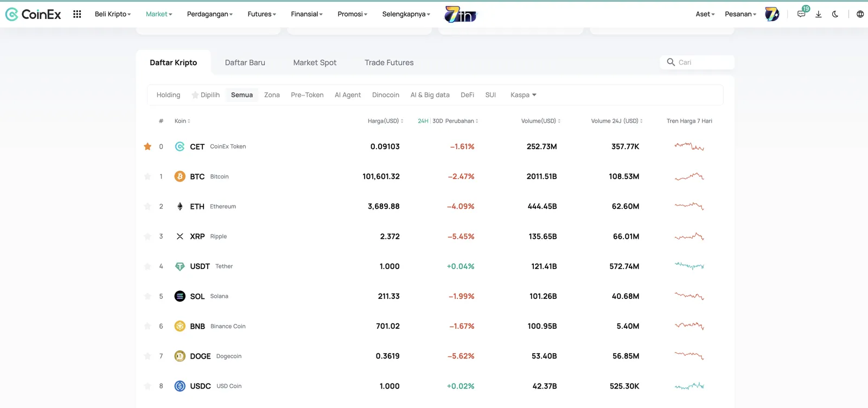The height and width of the screenshot is (408, 868).
Task: Expand the Perdagangan menu
Action: (x=210, y=14)
